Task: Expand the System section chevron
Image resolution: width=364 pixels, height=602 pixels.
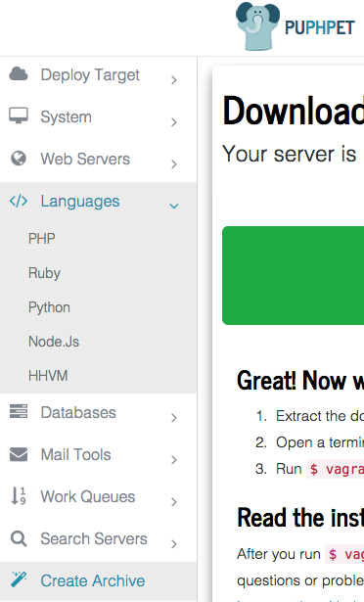Action: [174, 122]
